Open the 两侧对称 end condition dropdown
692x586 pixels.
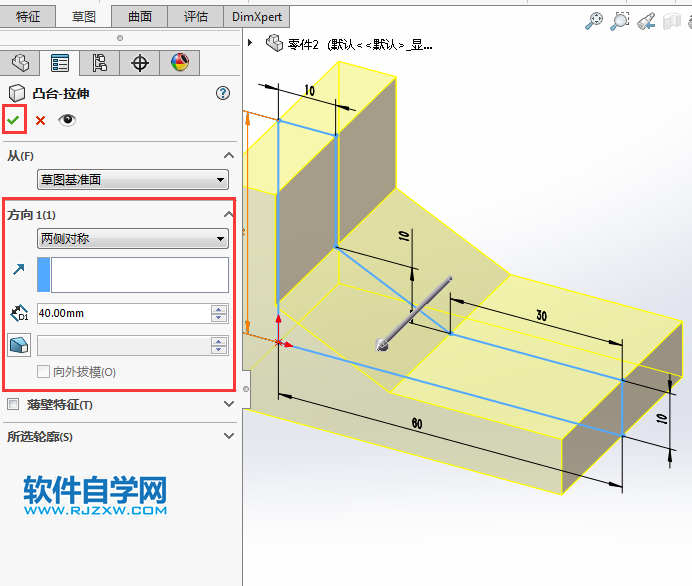[132, 239]
